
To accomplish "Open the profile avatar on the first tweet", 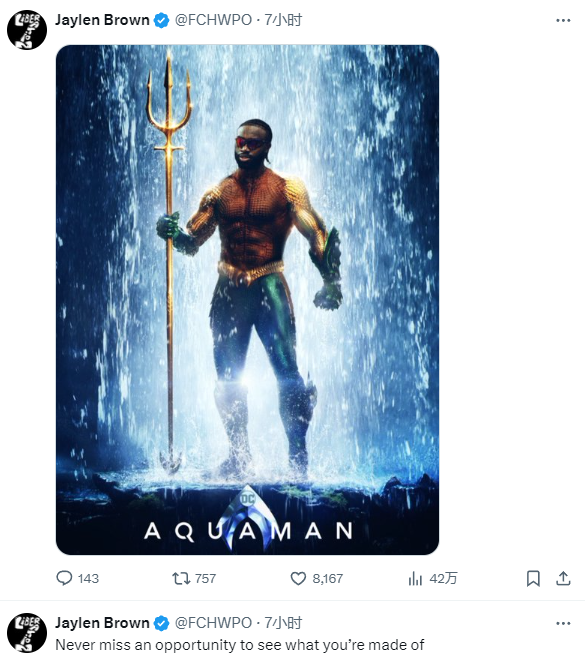I will coord(27,30).
